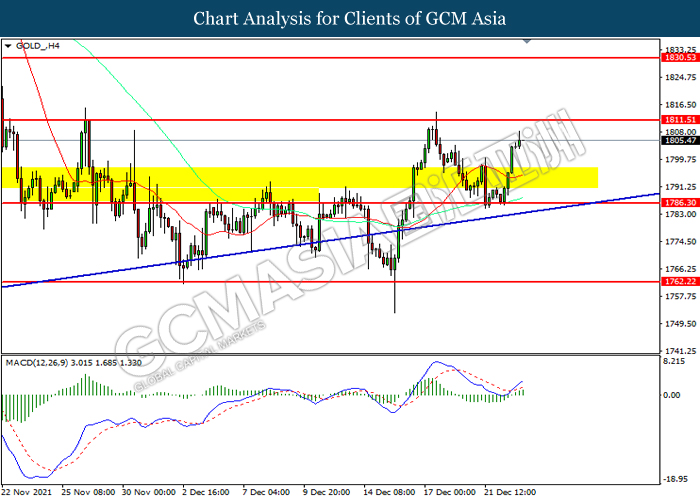The height and width of the screenshot is (500, 700).
Task: Click the 17 Dec 00:00 time label
Action: click(x=450, y=492)
